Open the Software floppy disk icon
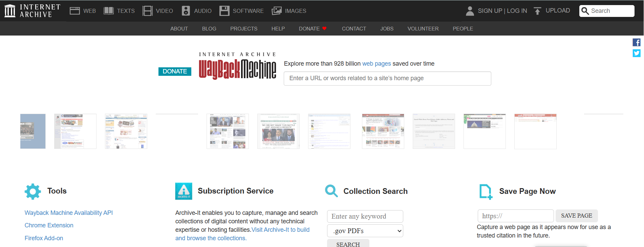The image size is (644, 247). click(x=224, y=11)
